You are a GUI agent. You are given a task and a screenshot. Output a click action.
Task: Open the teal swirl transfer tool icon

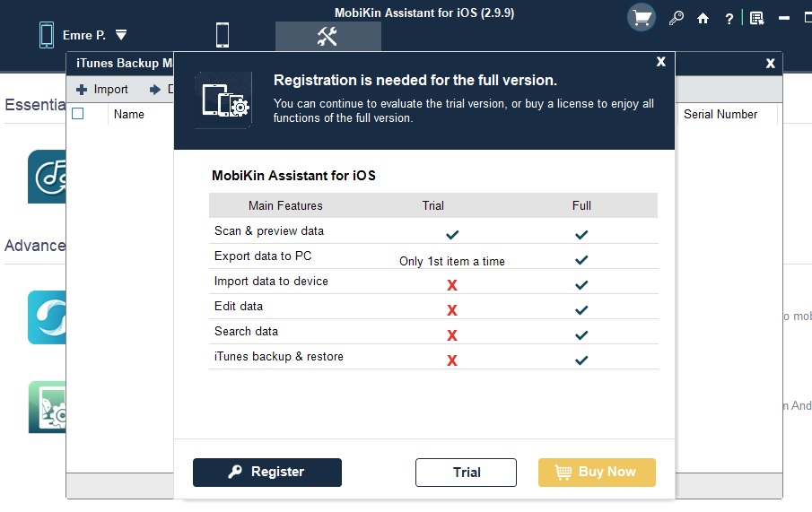(x=48, y=317)
